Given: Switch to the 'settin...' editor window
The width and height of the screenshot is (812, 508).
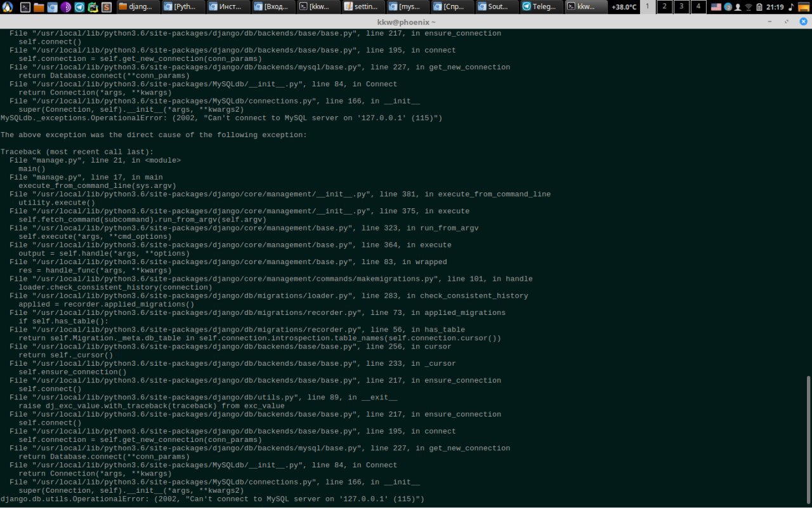Looking at the screenshot, I should point(363,7).
